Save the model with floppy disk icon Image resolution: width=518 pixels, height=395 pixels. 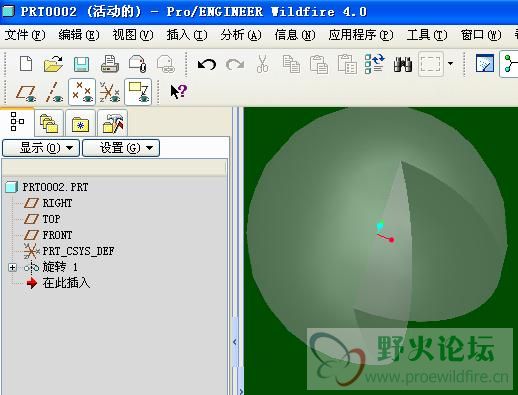tap(81, 64)
